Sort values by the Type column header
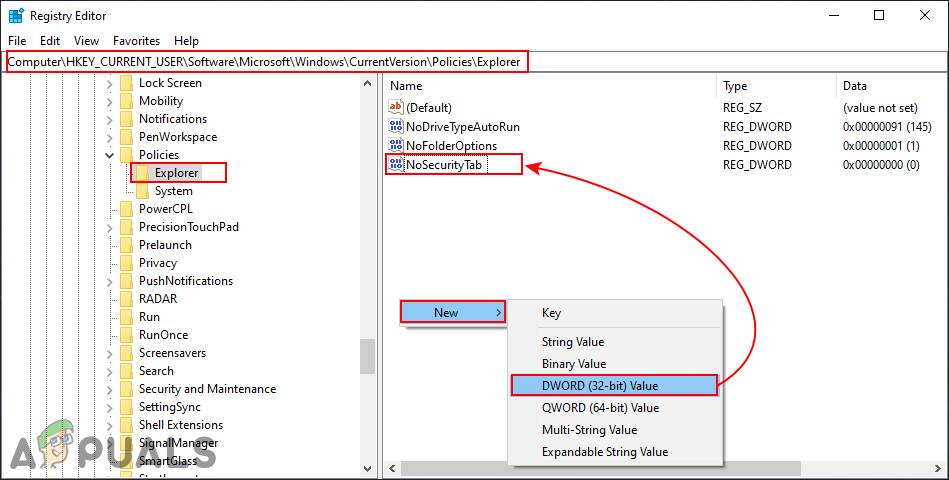 (x=777, y=86)
